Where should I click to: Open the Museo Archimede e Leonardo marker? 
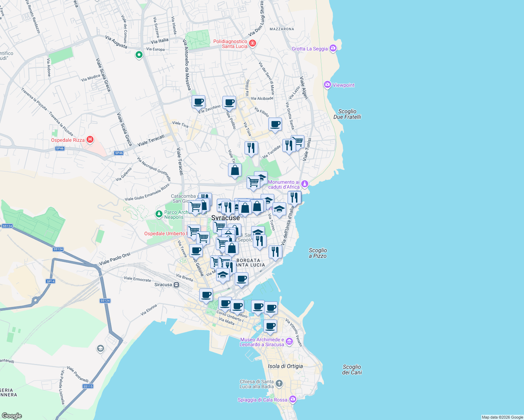click(289, 341)
